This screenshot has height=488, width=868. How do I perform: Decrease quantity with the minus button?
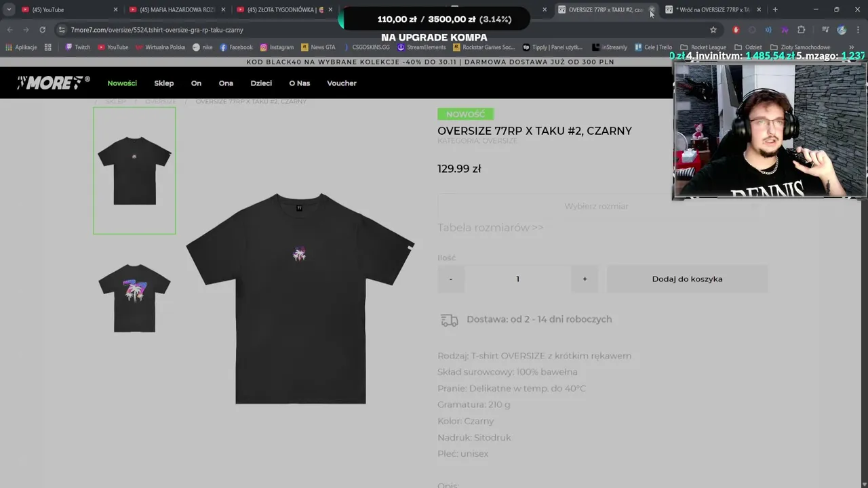(x=450, y=279)
